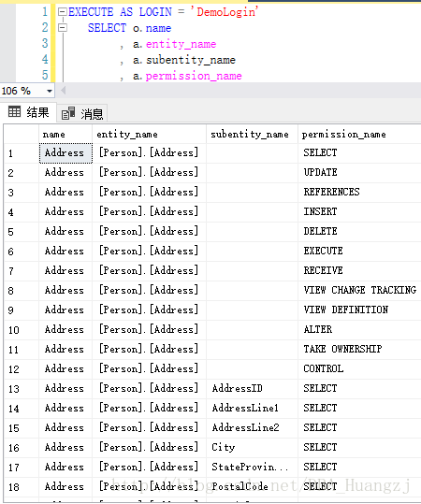Select row header number 18
421x504 pixels.
tap(22, 486)
